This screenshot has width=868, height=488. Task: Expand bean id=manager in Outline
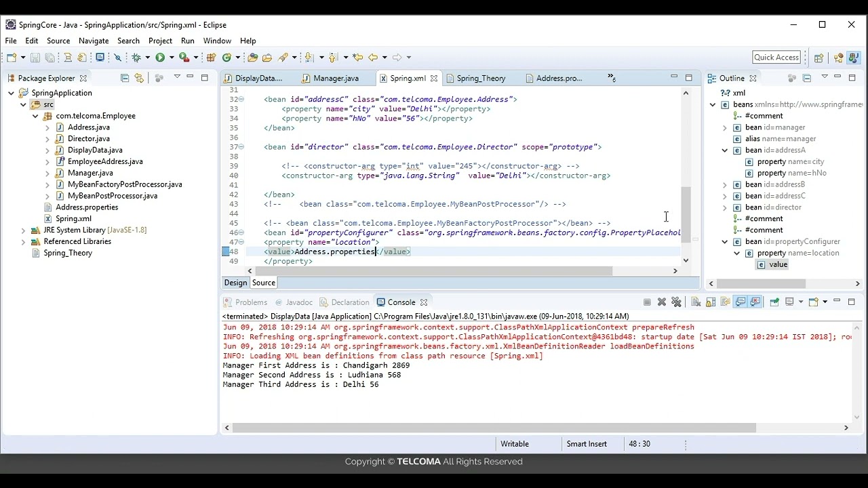tap(725, 127)
